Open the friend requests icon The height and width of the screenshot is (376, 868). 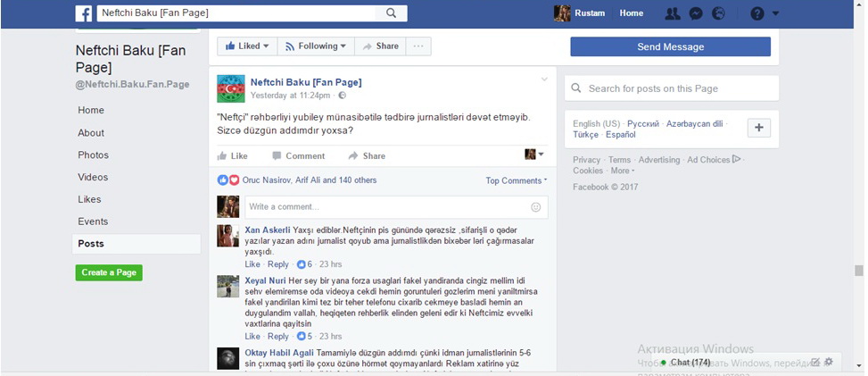point(673,14)
